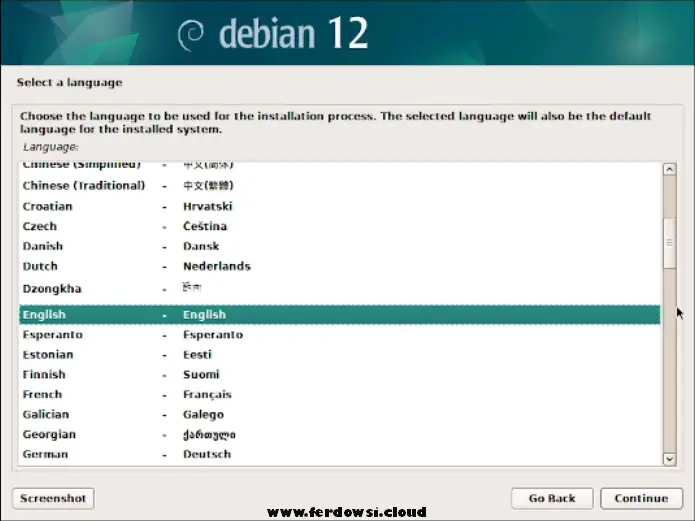Choose German - Deutsch language
Image resolution: width=695 pixels, height=521 pixels.
click(45, 454)
